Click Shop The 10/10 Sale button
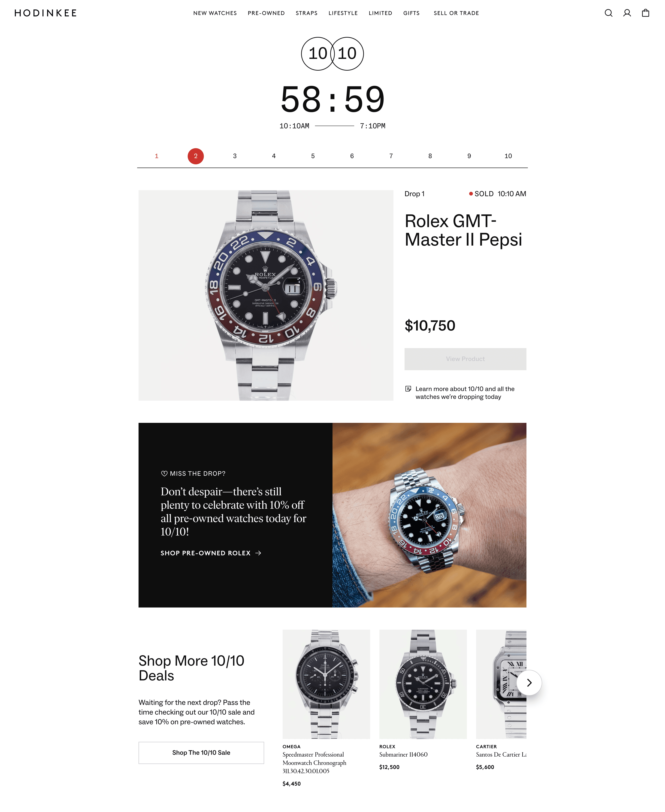This screenshot has height=812, width=665. coord(201,753)
